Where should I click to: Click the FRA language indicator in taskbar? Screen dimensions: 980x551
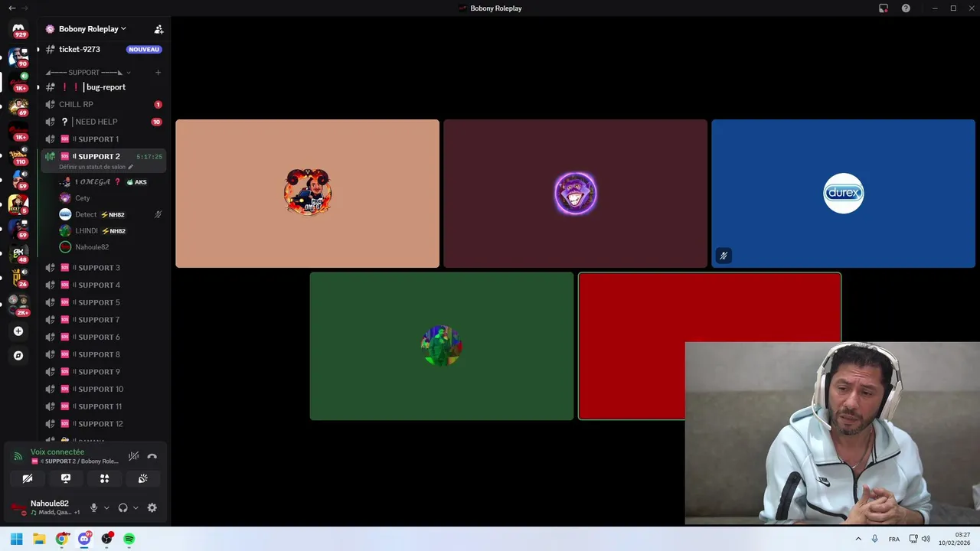pos(893,539)
